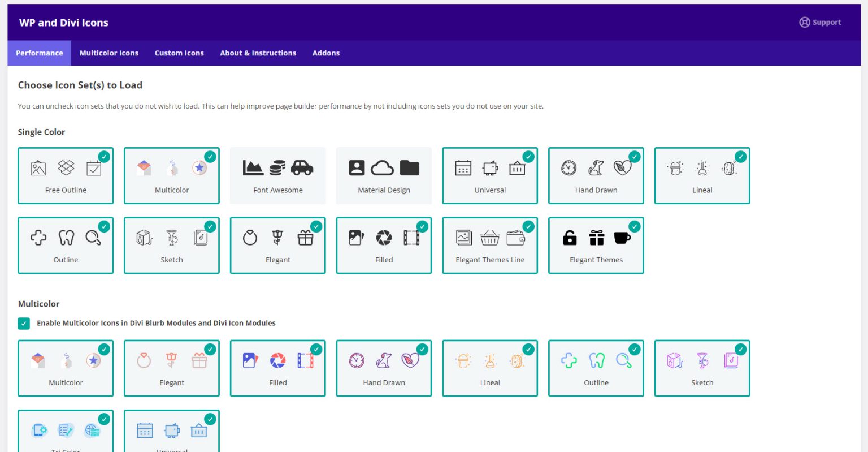This screenshot has height=452, width=868.
Task: Open the Addons tab
Action: point(326,53)
